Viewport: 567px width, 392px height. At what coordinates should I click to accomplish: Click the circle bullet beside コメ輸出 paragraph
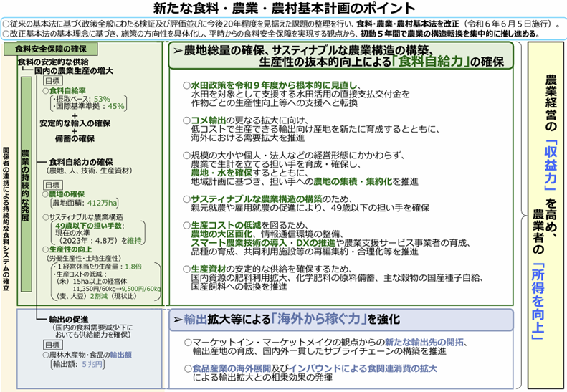186,119
